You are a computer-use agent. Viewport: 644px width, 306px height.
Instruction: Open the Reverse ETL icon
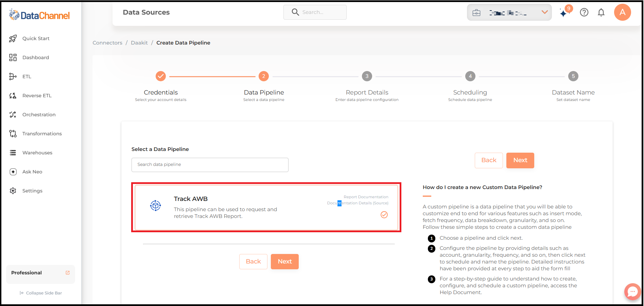click(x=13, y=96)
